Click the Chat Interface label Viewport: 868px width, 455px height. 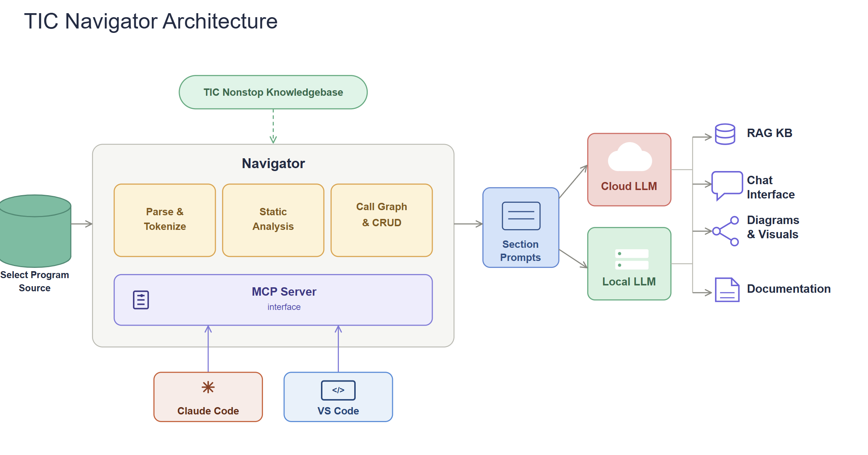771,187
